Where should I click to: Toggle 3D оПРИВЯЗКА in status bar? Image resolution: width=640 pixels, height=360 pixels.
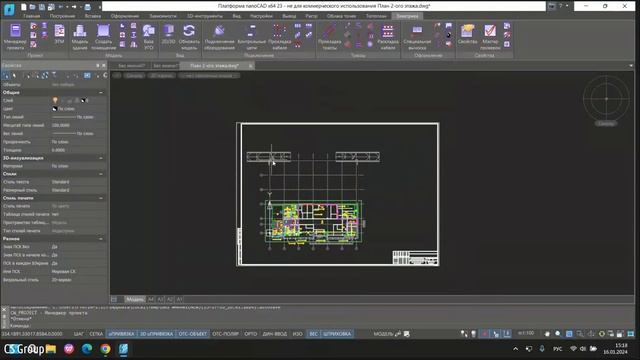156,334
